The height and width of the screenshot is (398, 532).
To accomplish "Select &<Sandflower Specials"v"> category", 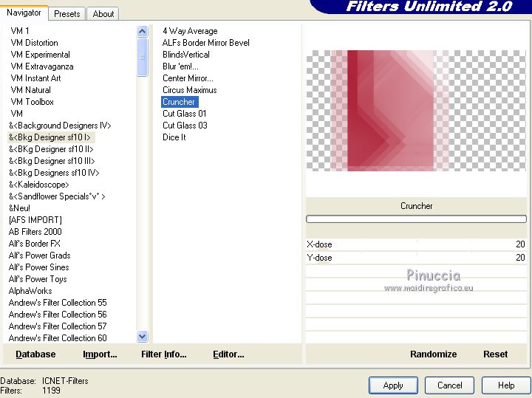I will [x=57, y=196].
